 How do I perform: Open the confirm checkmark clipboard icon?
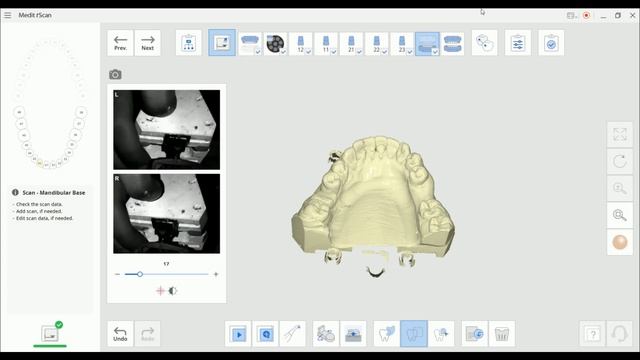(x=551, y=43)
